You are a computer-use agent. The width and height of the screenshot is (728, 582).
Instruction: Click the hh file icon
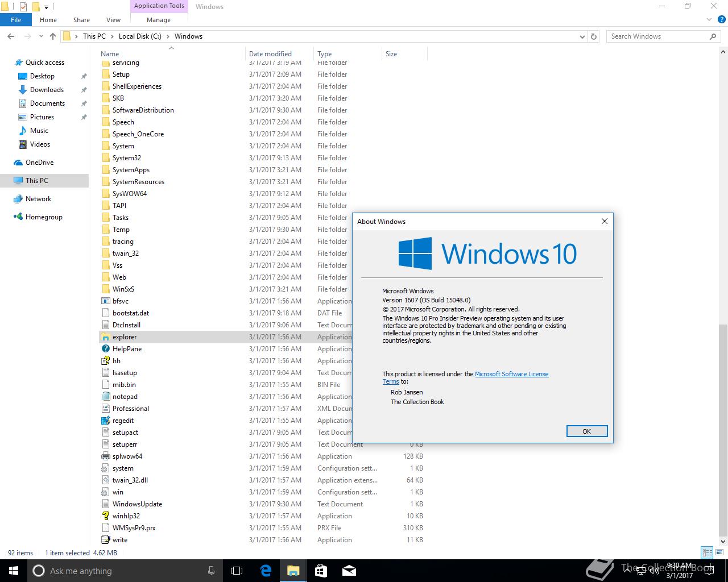point(105,361)
